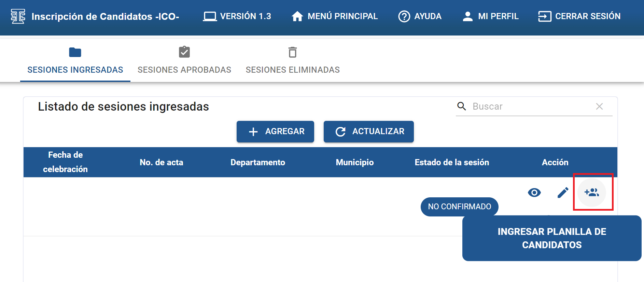This screenshot has width=644, height=282.
Task: Go to Menú Principal
Action: pyautogui.click(x=334, y=16)
